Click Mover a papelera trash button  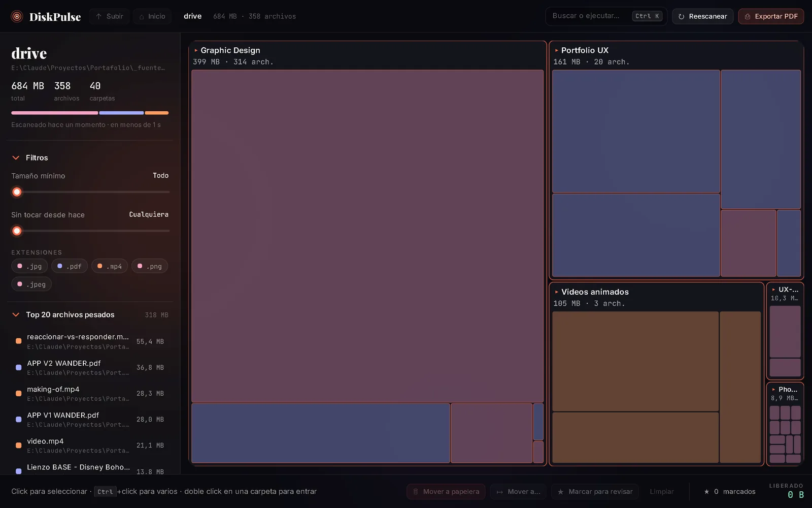[446, 492]
